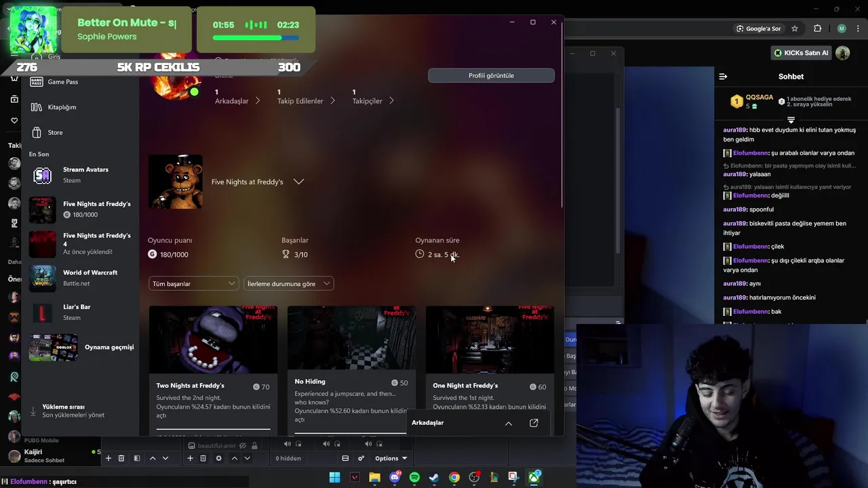Add a new source in OBS

click(x=190, y=458)
